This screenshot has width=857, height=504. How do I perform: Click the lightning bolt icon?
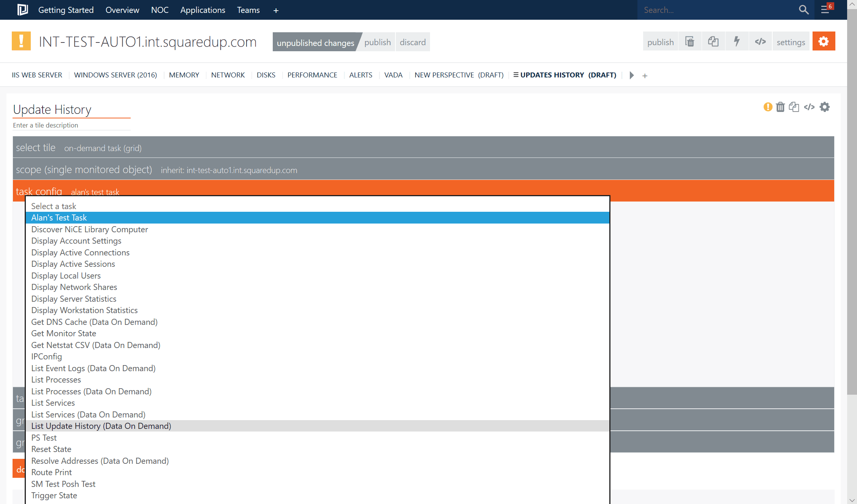[x=737, y=42]
